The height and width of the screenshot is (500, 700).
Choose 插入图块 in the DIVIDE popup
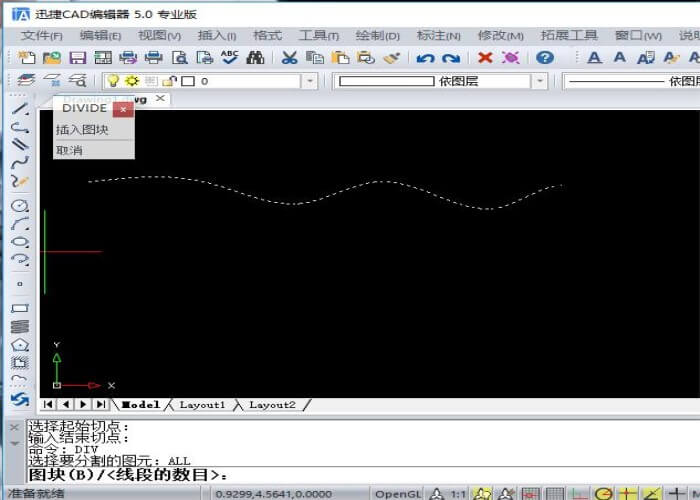pos(82,130)
